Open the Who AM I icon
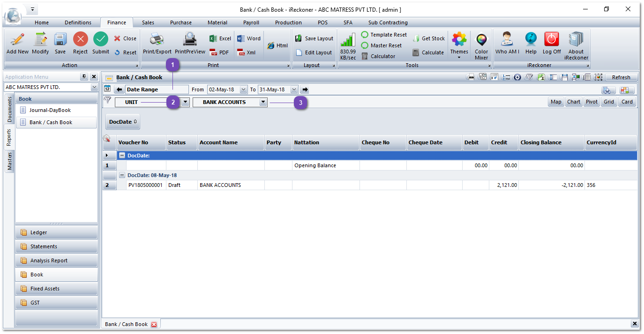 pyautogui.click(x=507, y=40)
